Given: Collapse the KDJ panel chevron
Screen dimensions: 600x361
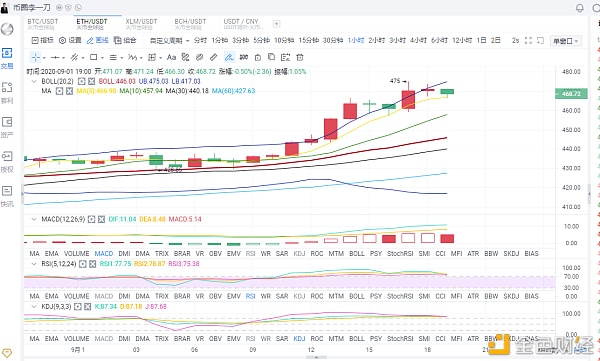Looking at the screenshot, I should [34, 307].
